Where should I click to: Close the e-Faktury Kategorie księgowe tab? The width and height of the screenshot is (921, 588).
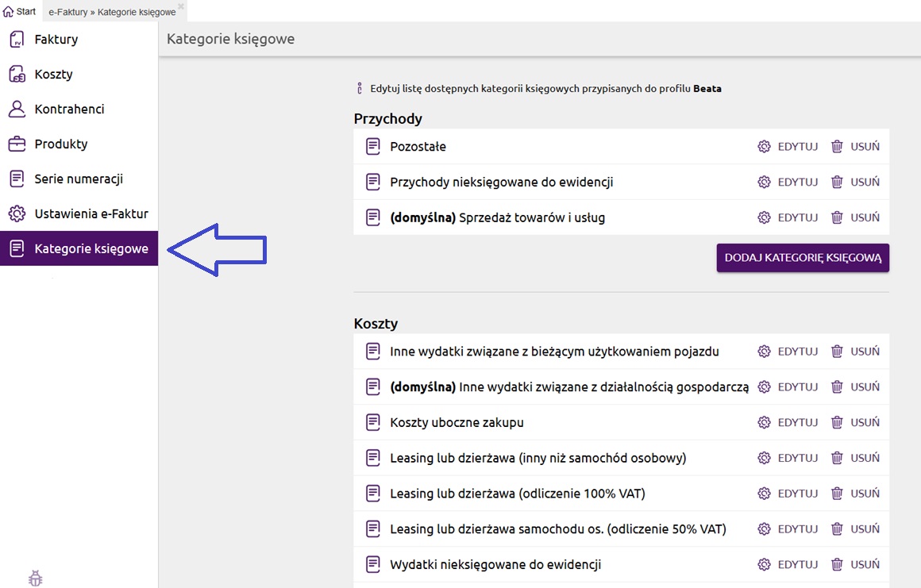181,6
